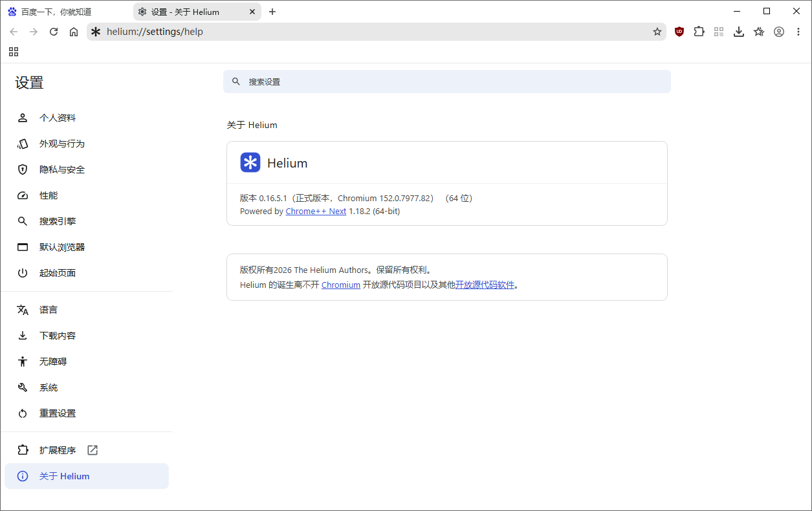The width and height of the screenshot is (812, 511).
Task: Open 语言 settings section
Action: click(x=86, y=310)
